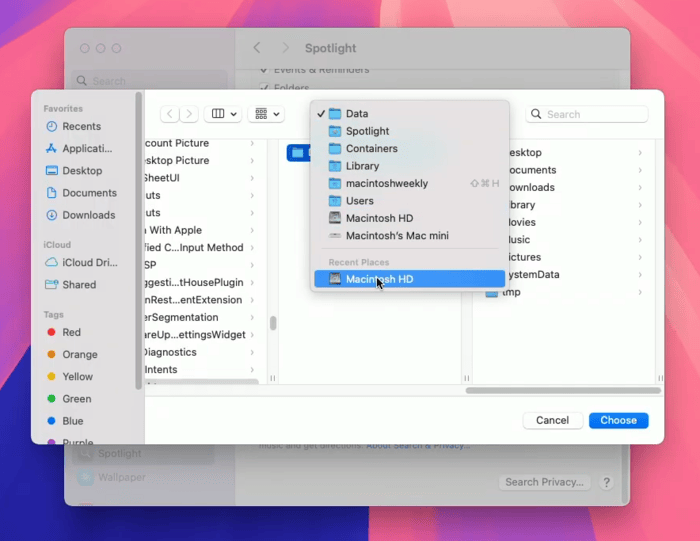The image size is (700, 541).
Task: Choose Macintosh HD above Mac mini entry
Action: (x=409, y=218)
